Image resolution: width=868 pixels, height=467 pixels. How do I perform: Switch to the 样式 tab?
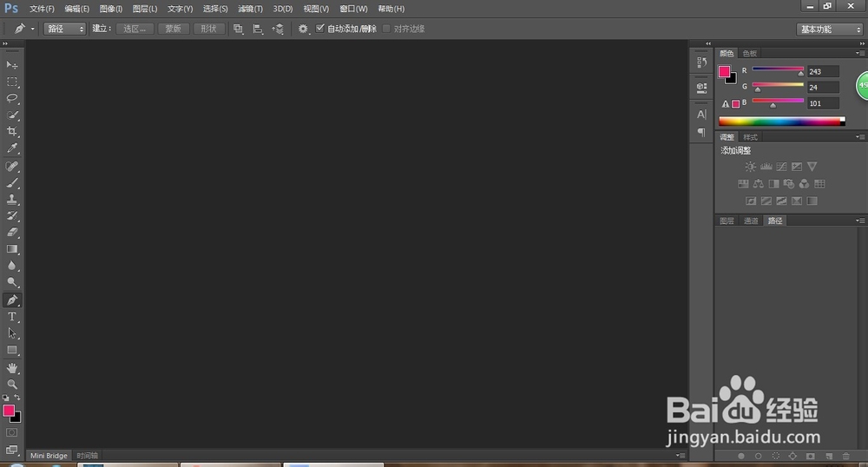[750, 137]
